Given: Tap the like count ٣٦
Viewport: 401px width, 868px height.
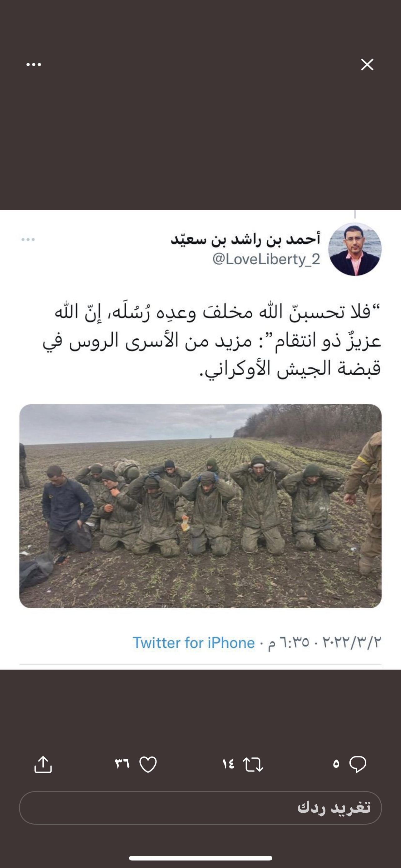Looking at the screenshot, I should tap(122, 764).
